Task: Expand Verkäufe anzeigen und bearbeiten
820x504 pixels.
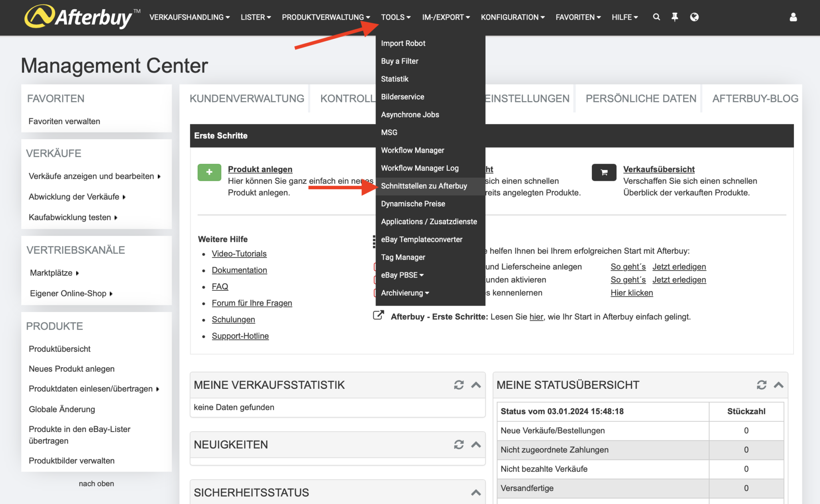Action: pyautogui.click(x=95, y=176)
